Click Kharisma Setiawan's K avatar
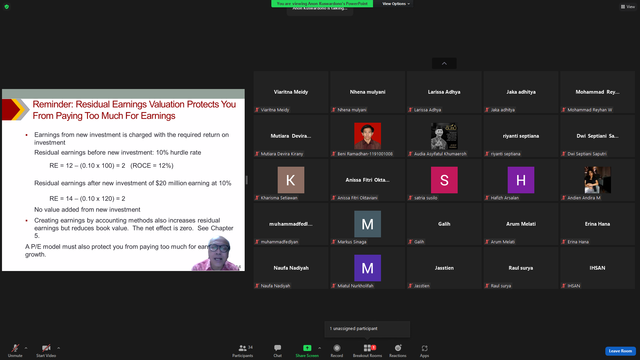This screenshot has height=360, width=640. point(291,180)
